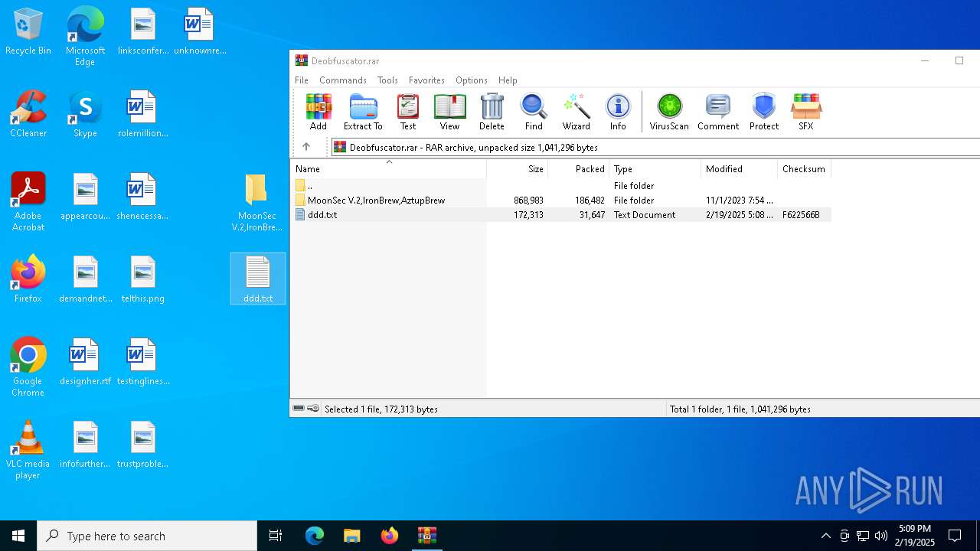Select designher.rtf desktop file

pyautogui.click(x=85, y=363)
